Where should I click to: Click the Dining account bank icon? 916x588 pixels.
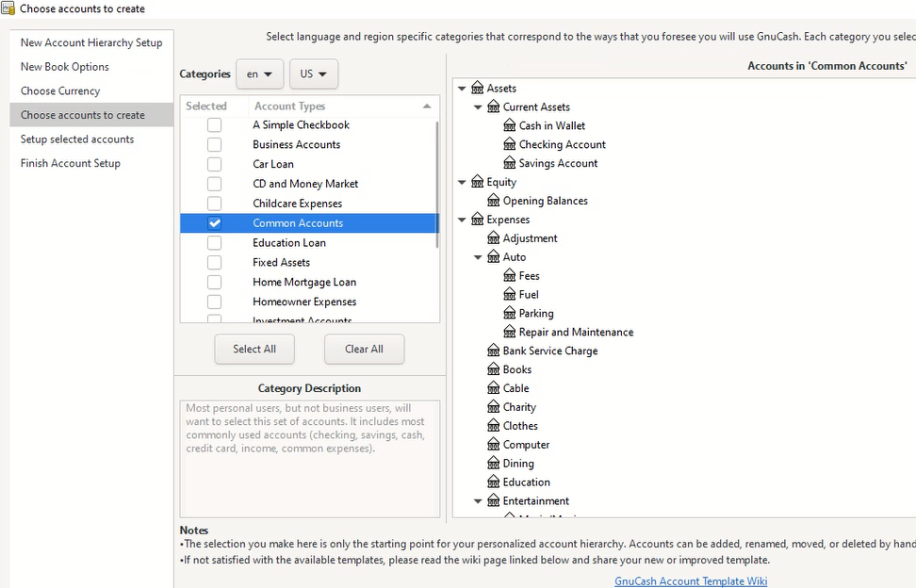point(494,464)
